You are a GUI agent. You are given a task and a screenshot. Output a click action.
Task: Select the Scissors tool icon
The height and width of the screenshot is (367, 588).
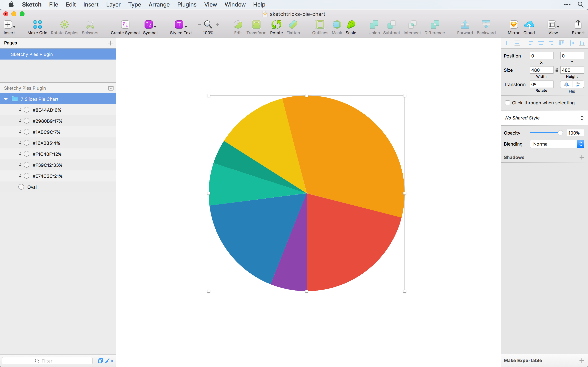coord(90,24)
